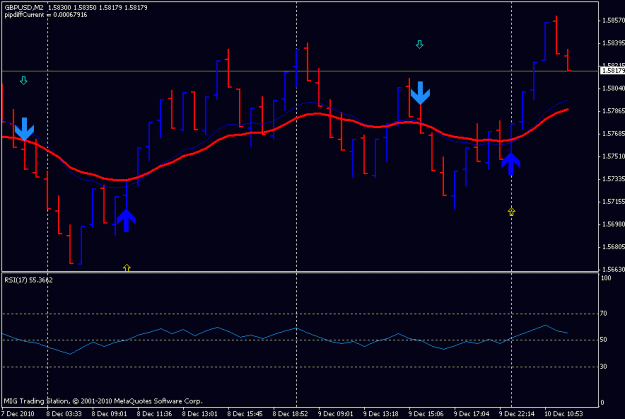
Task: Select the small teal down arrow above the 9 Dec 15:06 sell signal
Action: (419, 44)
